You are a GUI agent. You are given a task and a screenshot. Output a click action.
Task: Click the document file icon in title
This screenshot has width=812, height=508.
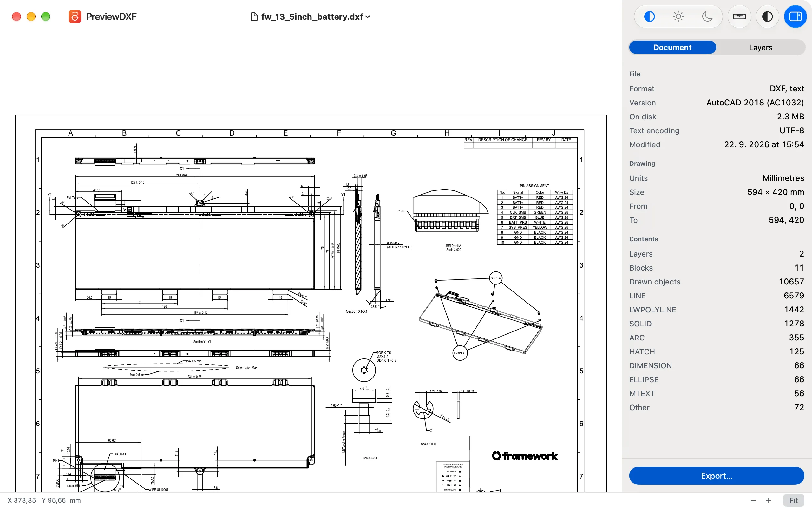[254, 17]
